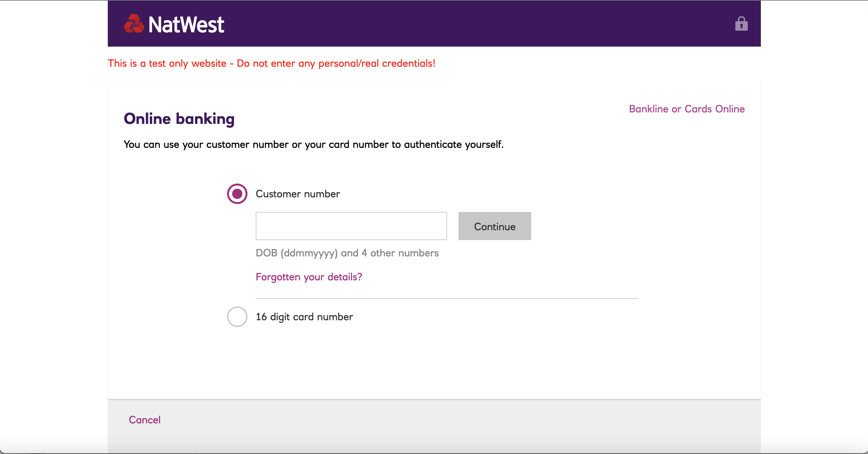
Task: Select the Customer number radio button
Action: (x=237, y=193)
